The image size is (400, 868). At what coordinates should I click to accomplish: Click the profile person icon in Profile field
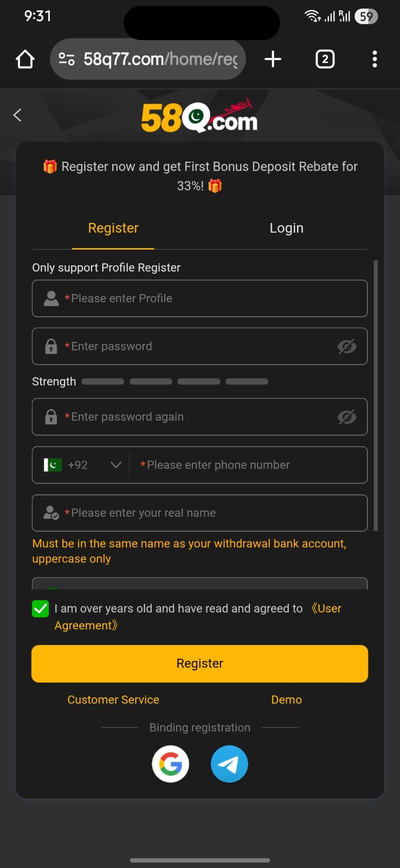pyautogui.click(x=50, y=298)
